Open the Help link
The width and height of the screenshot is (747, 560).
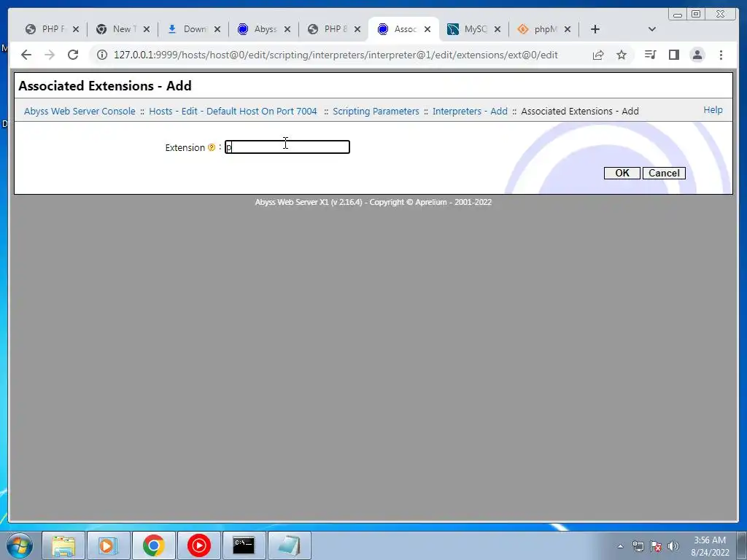(713, 110)
